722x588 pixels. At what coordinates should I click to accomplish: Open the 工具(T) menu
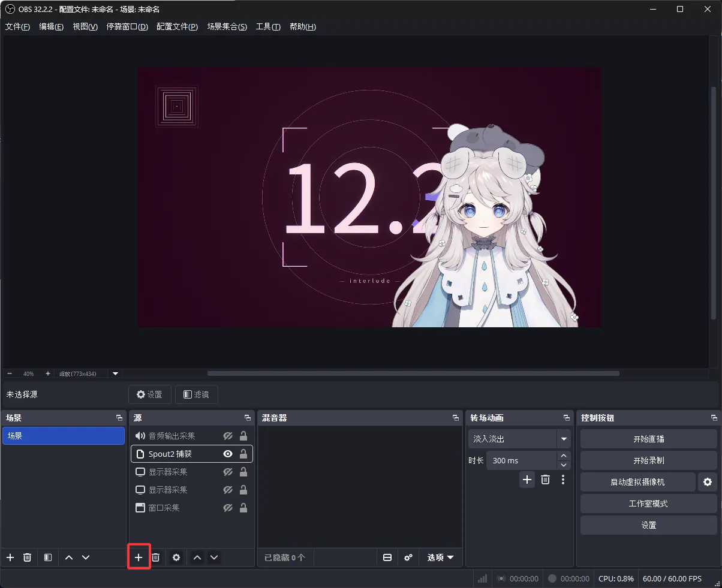268,26
